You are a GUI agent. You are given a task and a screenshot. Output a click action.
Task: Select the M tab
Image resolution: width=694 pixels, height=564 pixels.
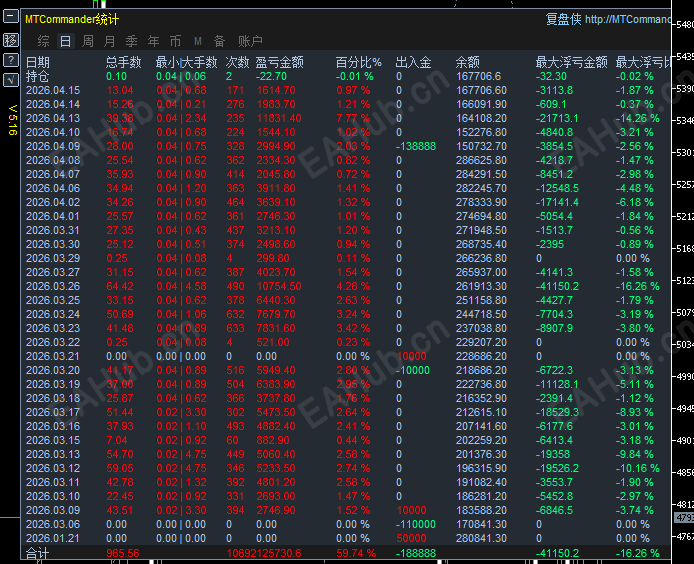[197, 41]
